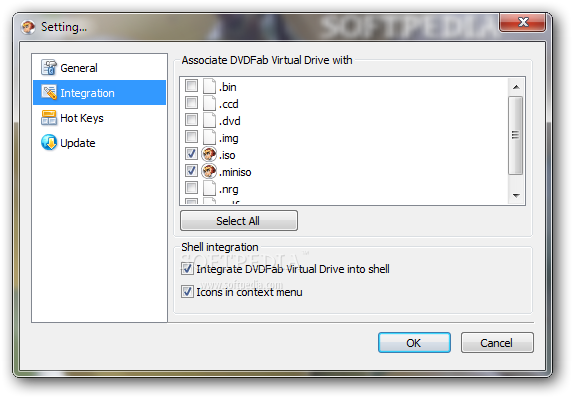Screen dimensions: 573x398
Task: Click the file icon next to .bin
Action: pos(209,86)
